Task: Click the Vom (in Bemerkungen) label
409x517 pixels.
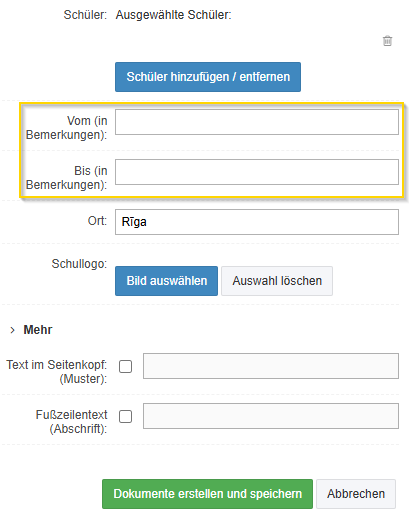Action: pos(67,128)
